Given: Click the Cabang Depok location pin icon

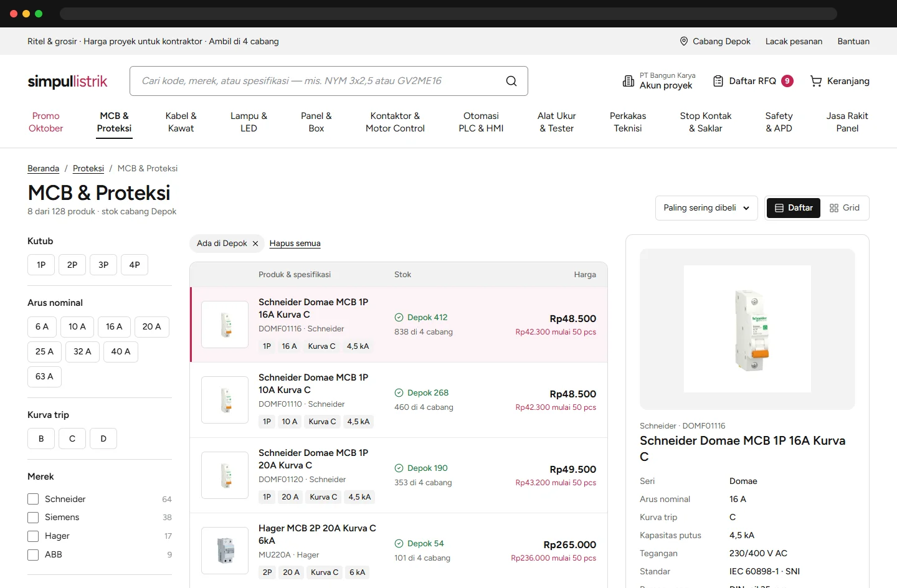Looking at the screenshot, I should coord(684,41).
